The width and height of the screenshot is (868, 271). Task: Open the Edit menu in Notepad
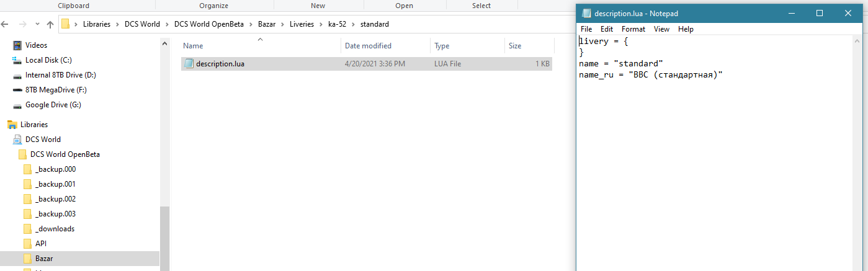pyautogui.click(x=607, y=29)
